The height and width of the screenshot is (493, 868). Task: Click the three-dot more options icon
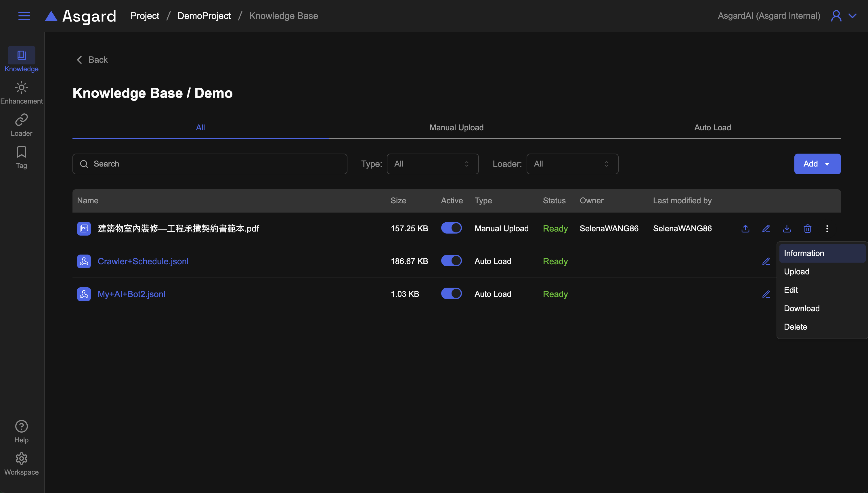827,229
